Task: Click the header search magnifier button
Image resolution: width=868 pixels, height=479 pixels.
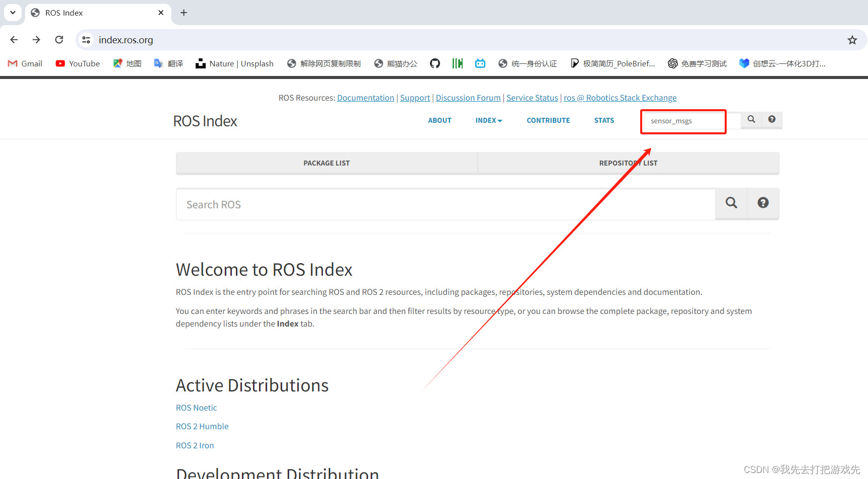Action: 751,120
